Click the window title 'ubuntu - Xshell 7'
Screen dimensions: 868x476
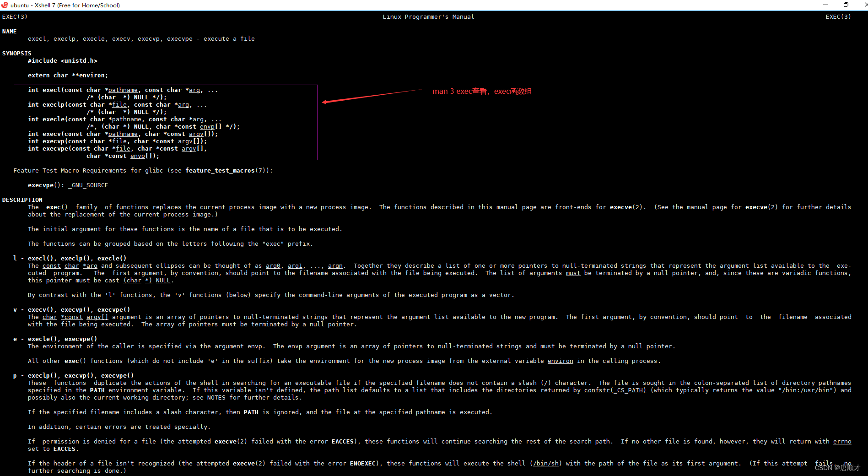pos(65,5)
